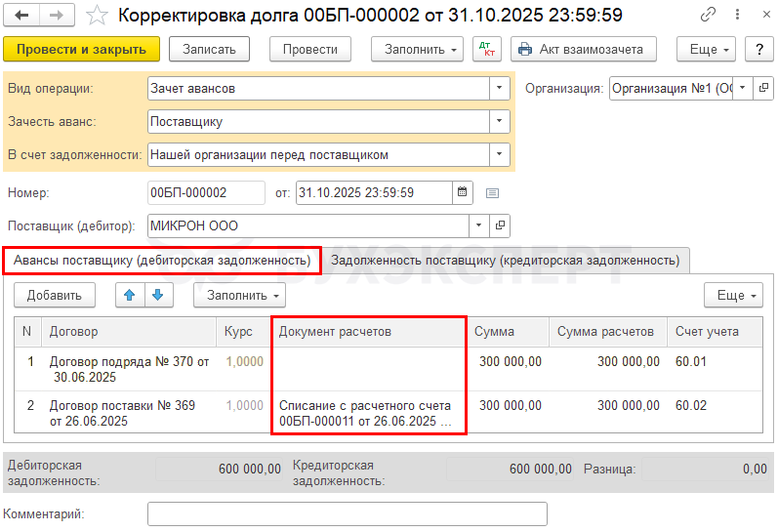
Task: Click Кредиторская задолженность total 600 000,00
Action: coord(511,469)
